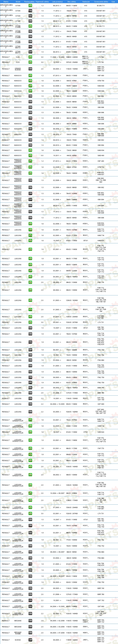
Task: Click the '44kW / 60KM' power cell
Action: click(72, 155)
